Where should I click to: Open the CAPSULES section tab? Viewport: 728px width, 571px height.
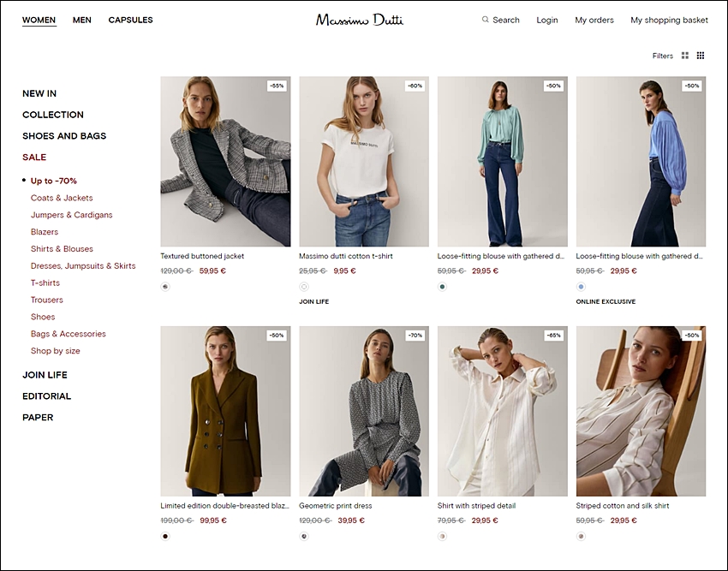point(130,20)
